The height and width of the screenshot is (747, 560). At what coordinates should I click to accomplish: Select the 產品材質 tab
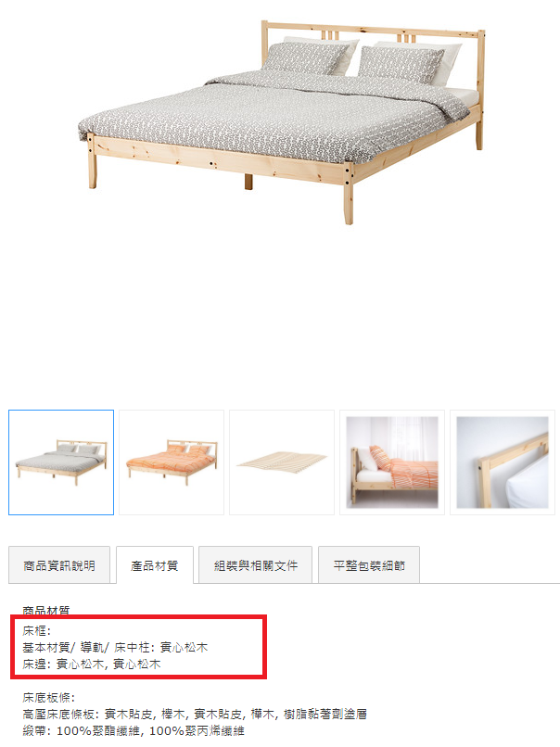pos(155,565)
